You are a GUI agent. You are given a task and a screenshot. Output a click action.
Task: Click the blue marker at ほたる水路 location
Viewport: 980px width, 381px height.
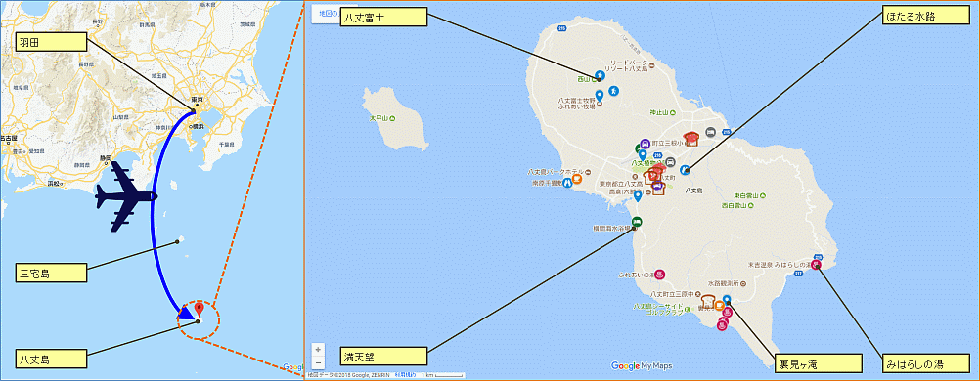685,169
